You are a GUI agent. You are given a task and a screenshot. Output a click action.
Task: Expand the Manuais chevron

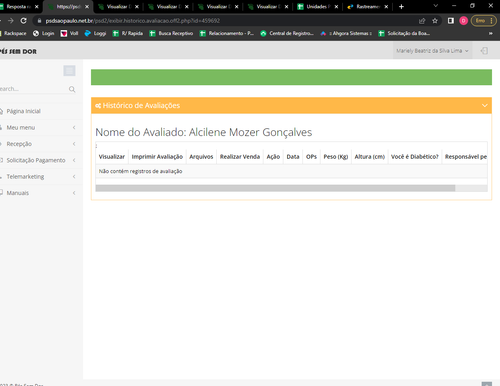74,193
